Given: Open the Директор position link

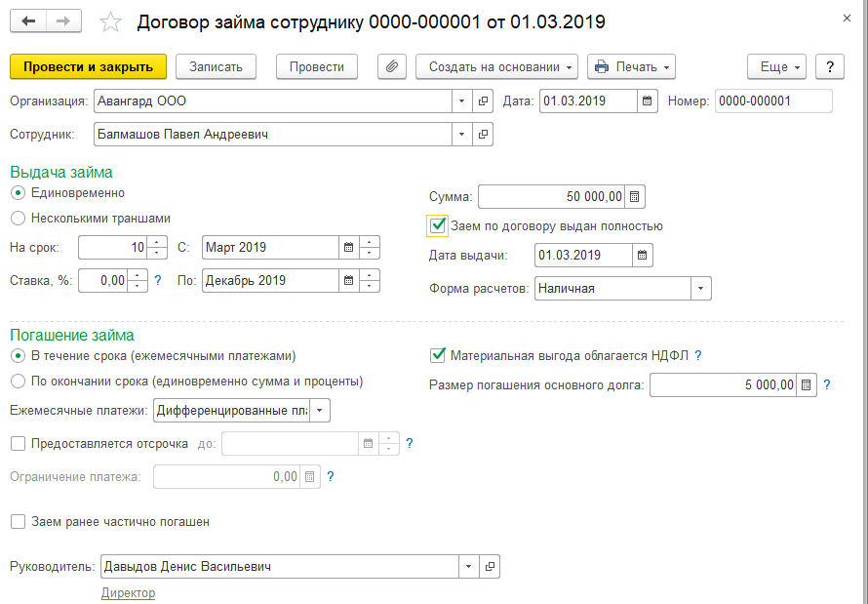Looking at the screenshot, I should point(128,593).
